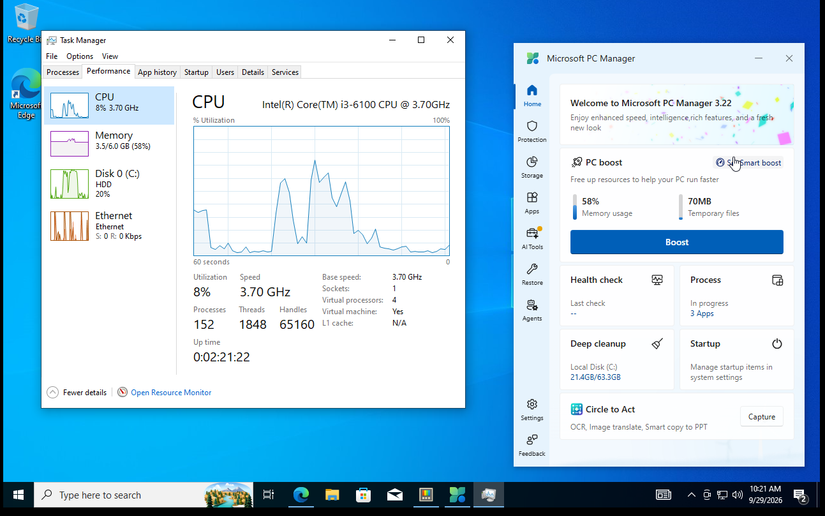This screenshot has height=516, width=825.
Task: Click the 58% memory usage value
Action: [590, 201]
